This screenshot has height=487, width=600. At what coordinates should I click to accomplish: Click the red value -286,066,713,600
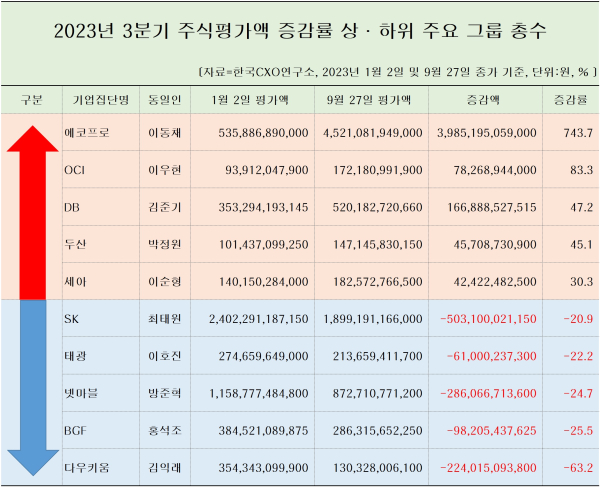(488, 394)
